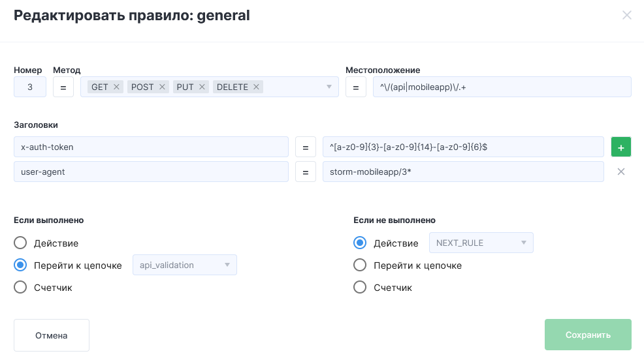The width and height of the screenshot is (644, 362).
Task: Select Перейти к цепочке under Если не выполнено
Action: 360,265
